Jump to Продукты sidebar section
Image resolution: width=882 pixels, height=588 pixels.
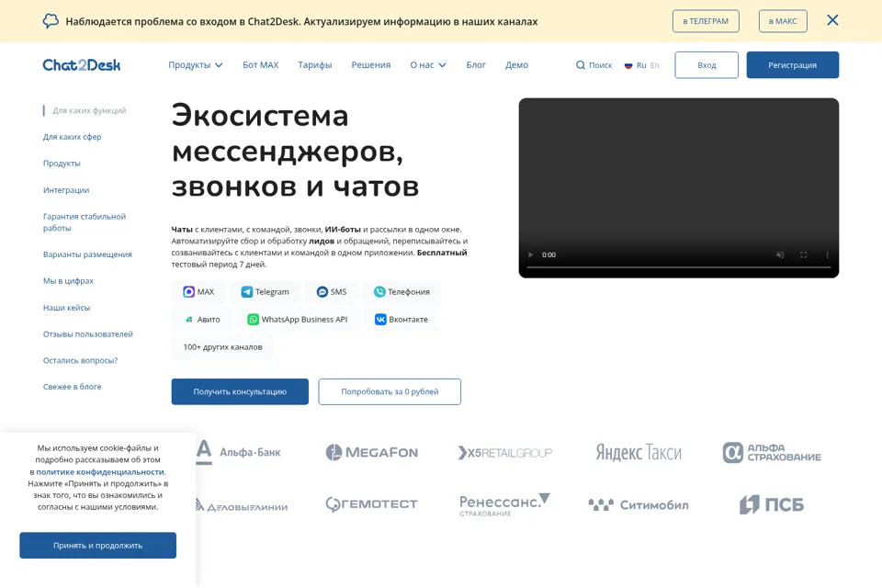(62, 164)
